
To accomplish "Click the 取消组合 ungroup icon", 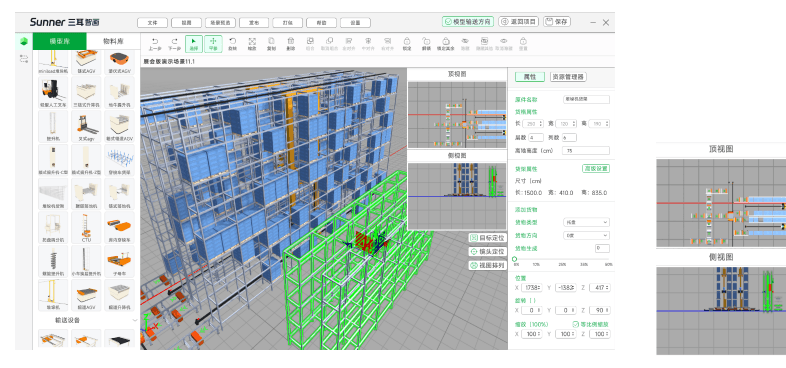I will [329, 41].
